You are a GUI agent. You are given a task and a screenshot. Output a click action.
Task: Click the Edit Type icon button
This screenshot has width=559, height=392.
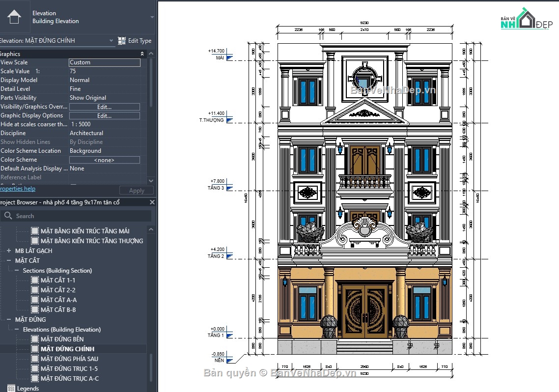click(121, 41)
